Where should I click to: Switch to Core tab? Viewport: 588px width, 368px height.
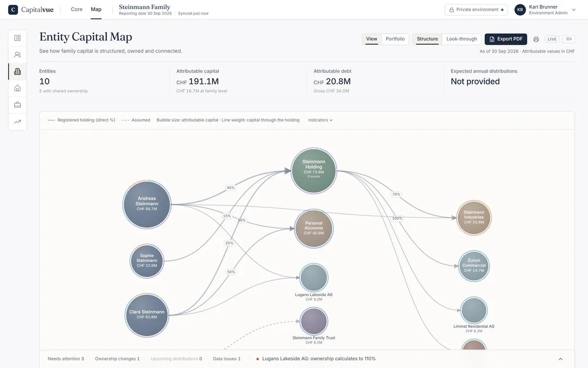pyautogui.click(x=77, y=9)
